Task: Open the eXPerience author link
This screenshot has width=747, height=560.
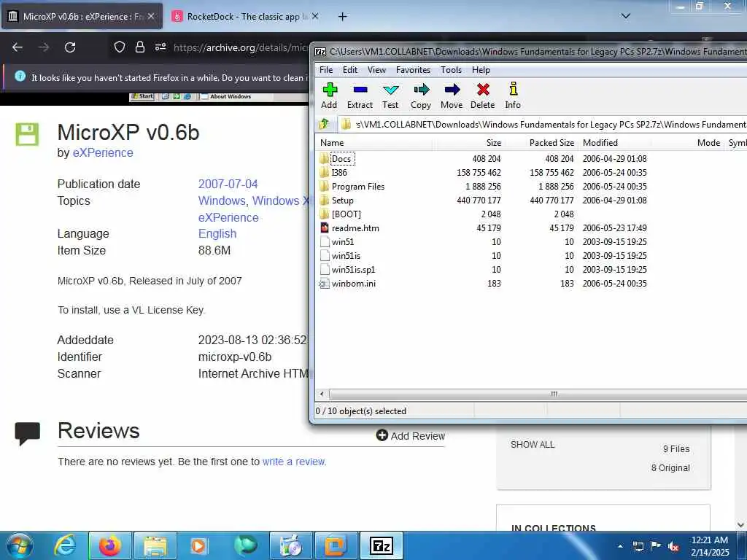Action: click(103, 153)
